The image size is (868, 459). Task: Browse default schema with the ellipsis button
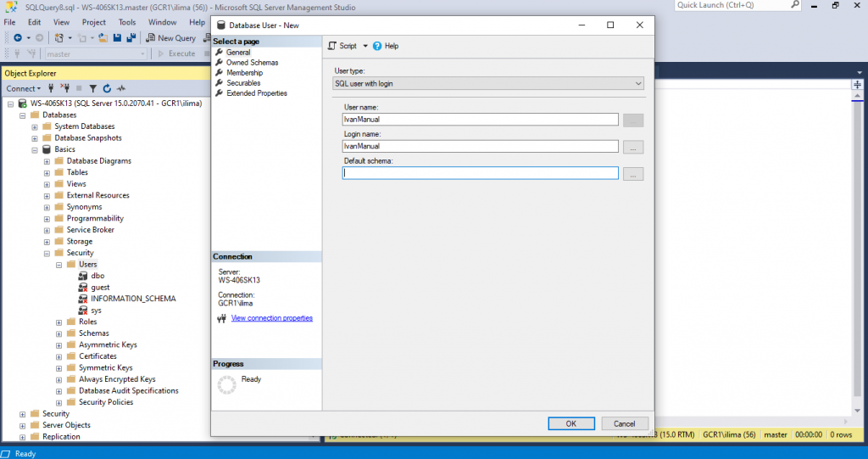pyautogui.click(x=632, y=174)
